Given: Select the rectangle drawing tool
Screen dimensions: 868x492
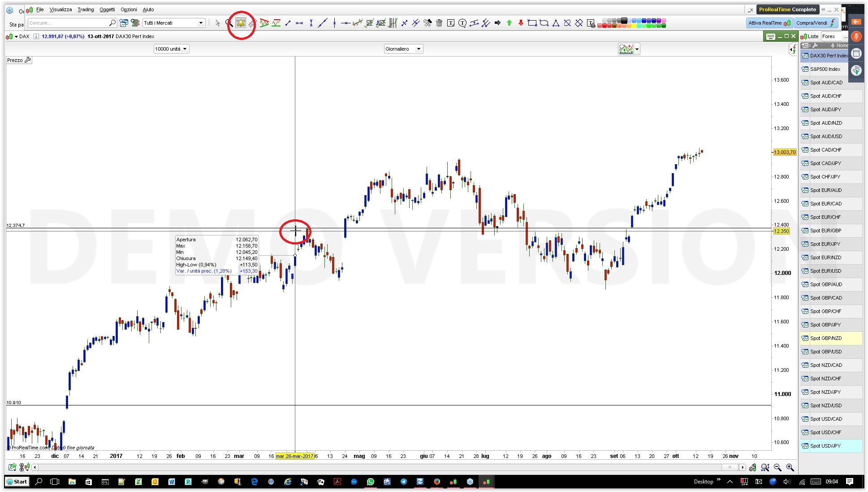Looking at the screenshot, I should tap(532, 23).
